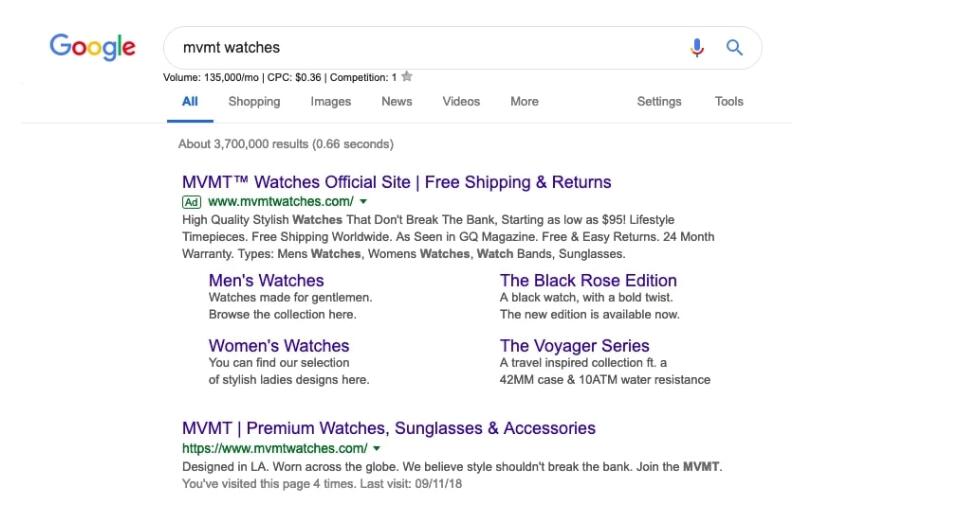
Task: Follow The Voyager Series sitelink
Action: (x=574, y=346)
